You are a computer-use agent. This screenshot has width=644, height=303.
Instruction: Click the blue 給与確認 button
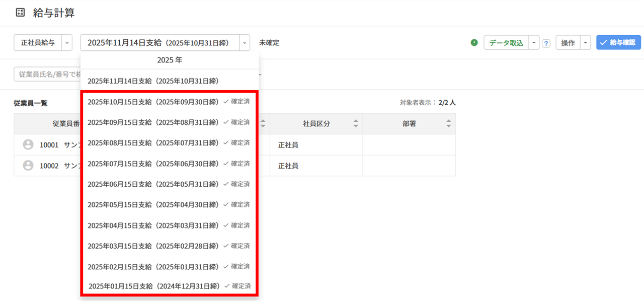click(618, 43)
